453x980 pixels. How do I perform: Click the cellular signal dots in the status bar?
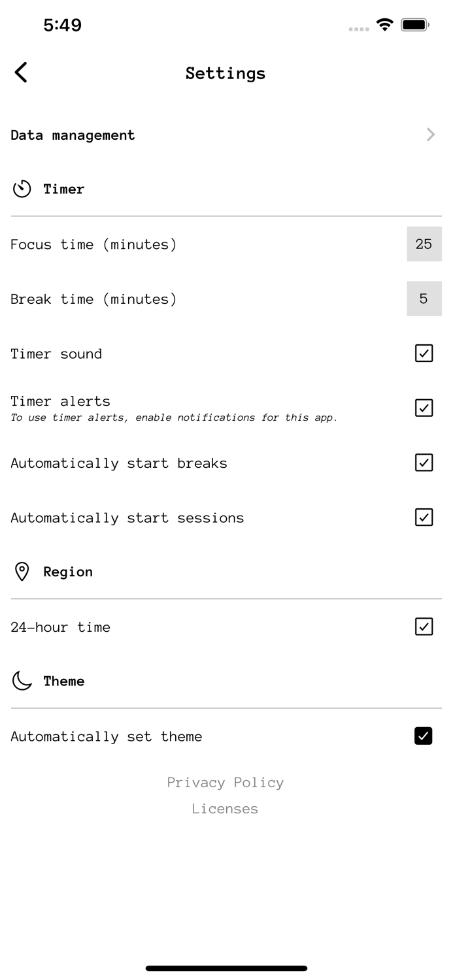358,29
